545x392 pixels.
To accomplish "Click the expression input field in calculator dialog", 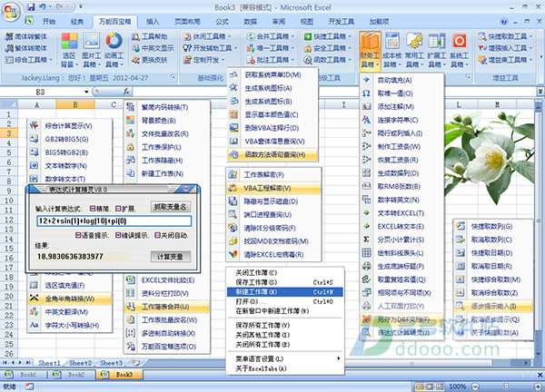I will point(114,221).
